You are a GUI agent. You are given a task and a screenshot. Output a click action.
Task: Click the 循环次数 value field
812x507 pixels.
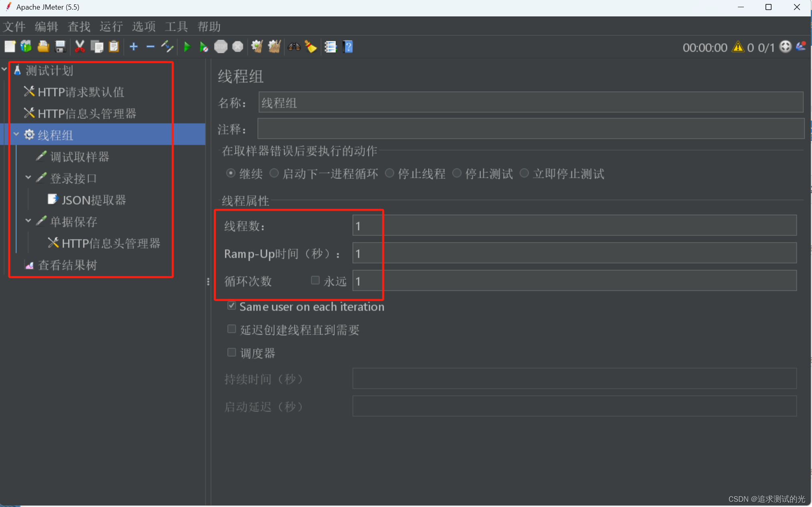coord(574,281)
